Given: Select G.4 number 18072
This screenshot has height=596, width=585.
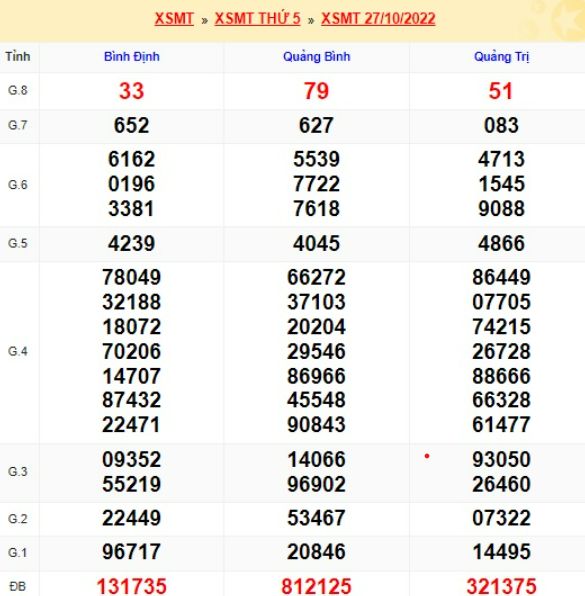Looking at the screenshot, I should pos(132,327).
